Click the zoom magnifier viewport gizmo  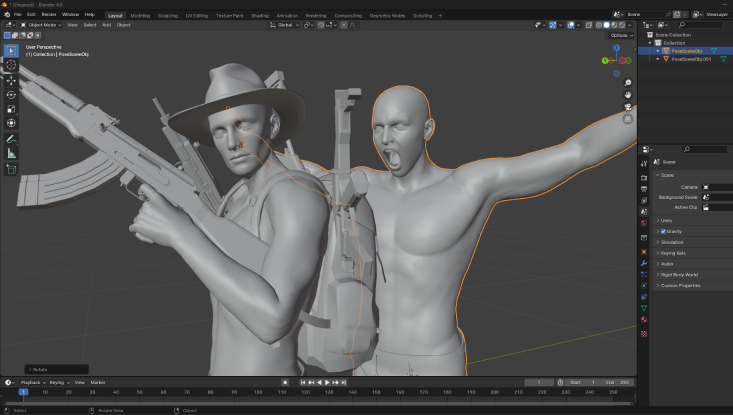click(627, 82)
